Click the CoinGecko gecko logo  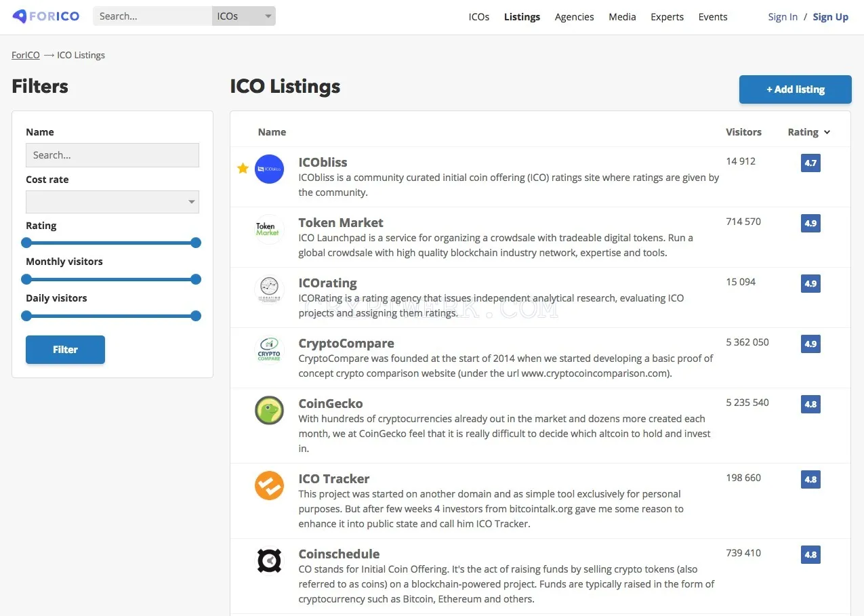coord(269,410)
